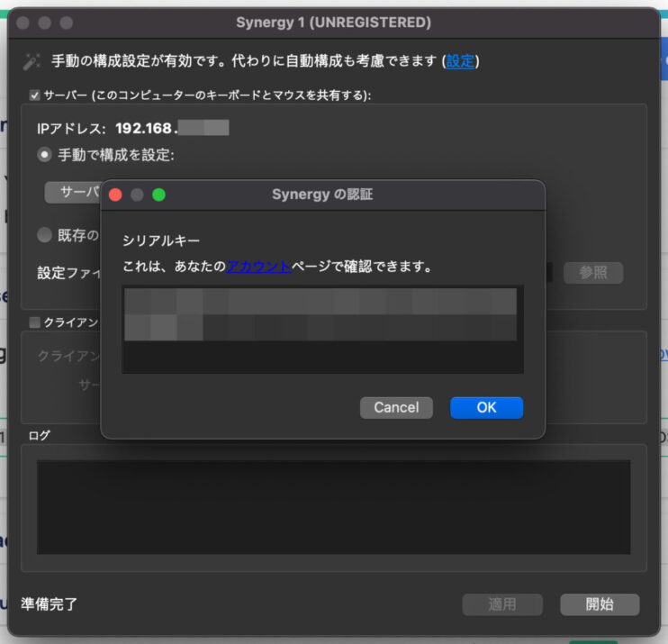Click inside the ログ log output area
Viewport: 668px width, 644px height.
coord(333,507)
